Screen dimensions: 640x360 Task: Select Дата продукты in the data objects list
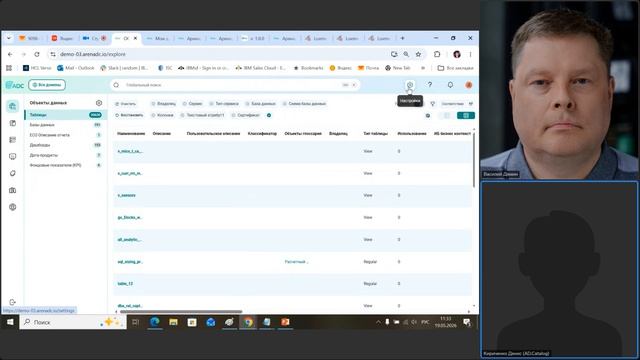click(x=65, y=155)
